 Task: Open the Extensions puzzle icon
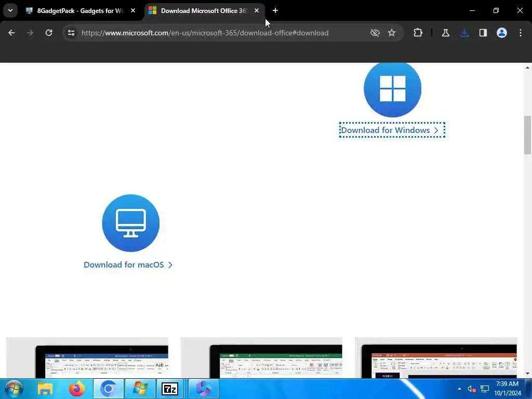click(x=418, y=33)
